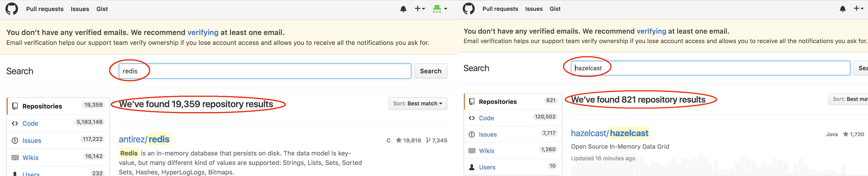This screenshot has height=176, width=868.
Task: Click the repository book icon beside Repositories 19,359
Action: [15, 106]
